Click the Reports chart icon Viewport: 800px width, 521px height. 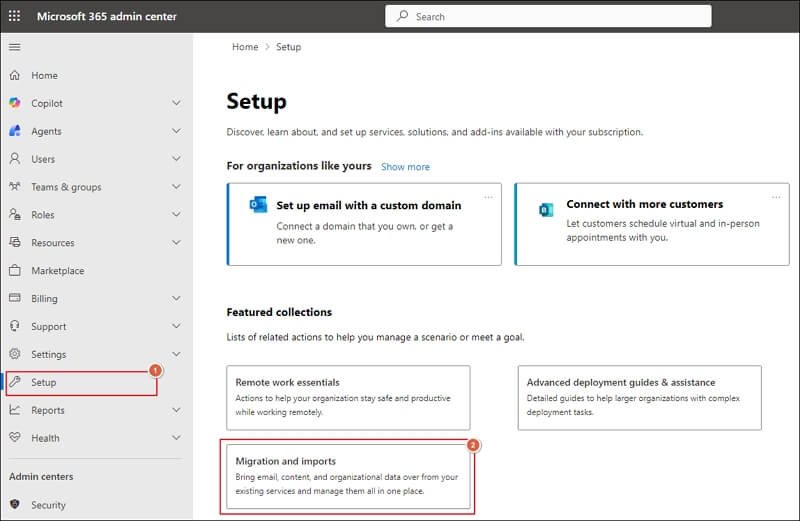tap(15, 409)
